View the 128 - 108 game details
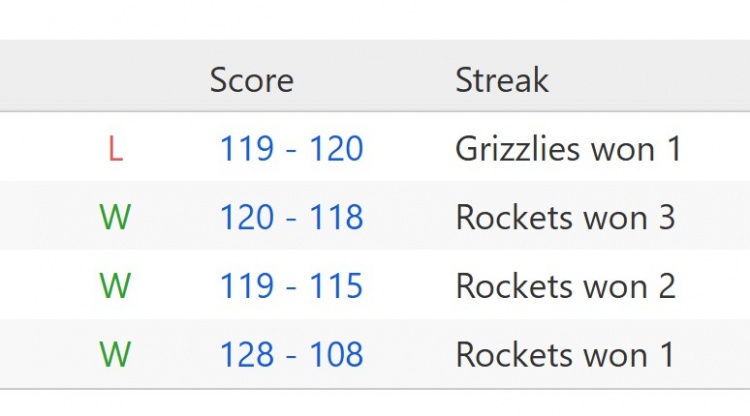The image size is (750, 416). (291, 354)
